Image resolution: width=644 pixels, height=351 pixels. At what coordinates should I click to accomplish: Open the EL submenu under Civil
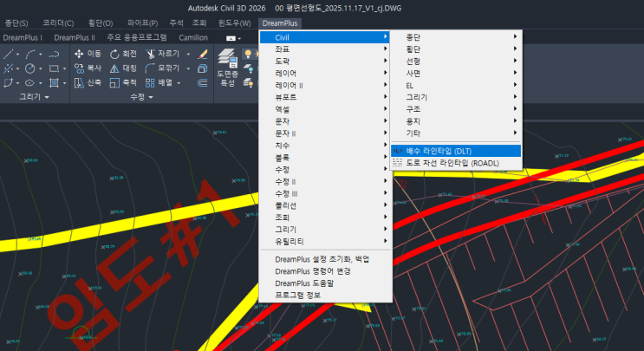coord(456,85)
